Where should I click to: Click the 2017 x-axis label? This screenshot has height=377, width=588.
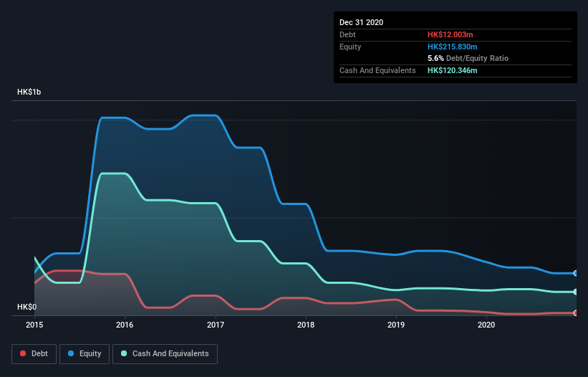pos(216,325)
